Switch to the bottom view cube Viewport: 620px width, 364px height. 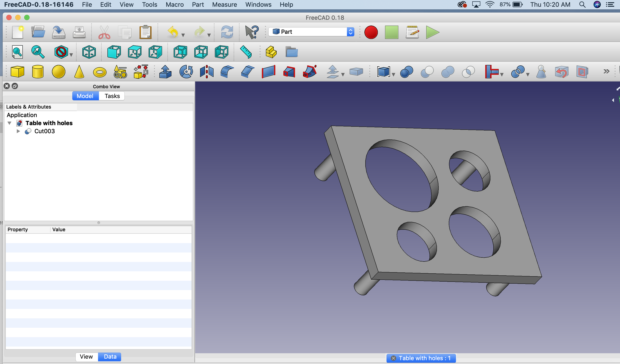[x=201, y=52]
